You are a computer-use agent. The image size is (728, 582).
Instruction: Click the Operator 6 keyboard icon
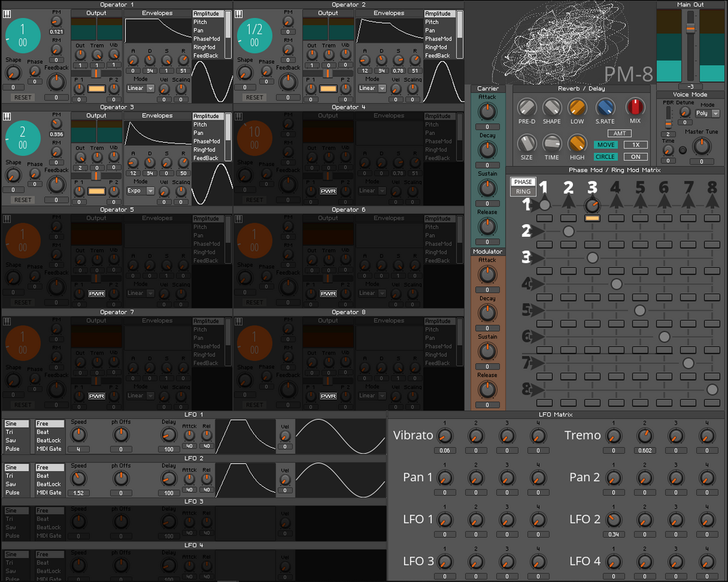238,219
